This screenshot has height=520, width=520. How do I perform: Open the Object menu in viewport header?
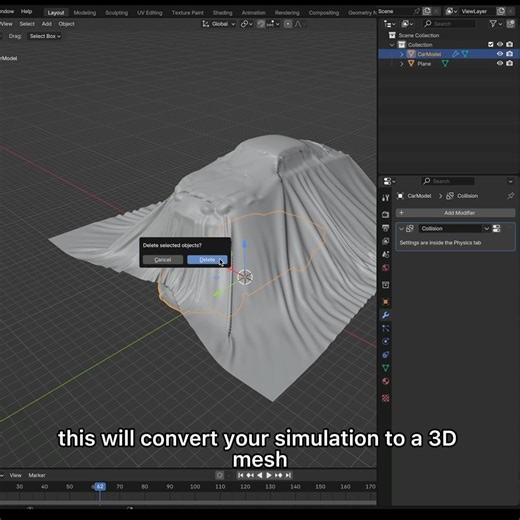66,24
